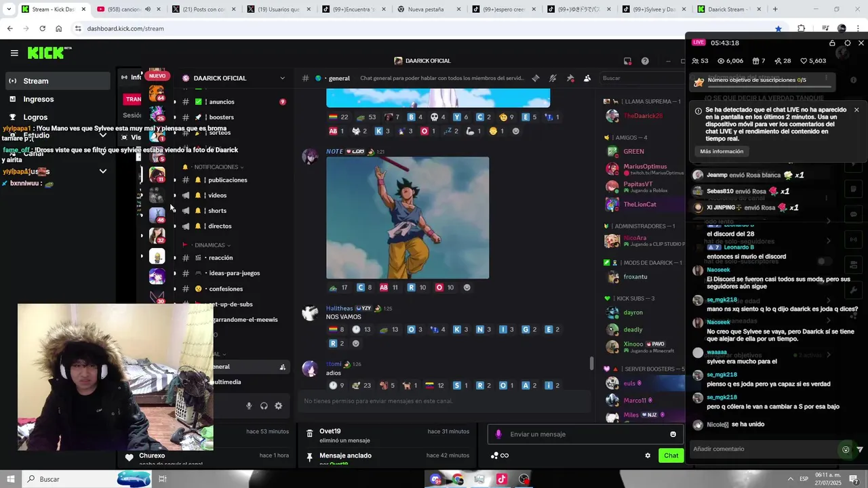Toggle the R reaction with 10

416,287
